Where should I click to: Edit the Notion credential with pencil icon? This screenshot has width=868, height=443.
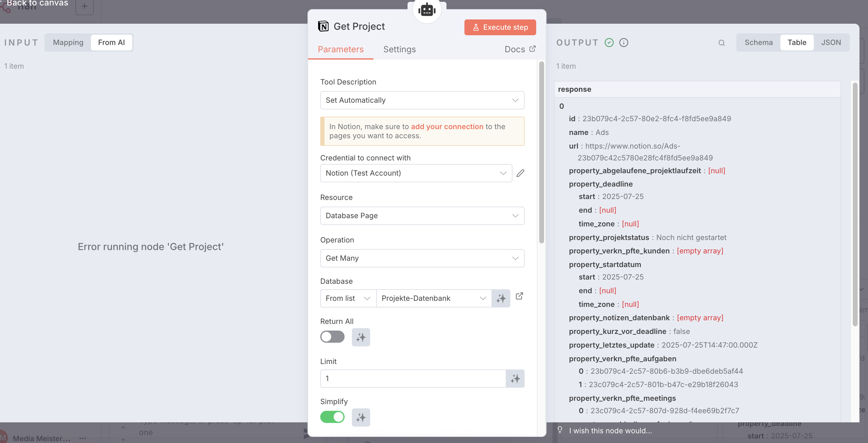point(520,173)
